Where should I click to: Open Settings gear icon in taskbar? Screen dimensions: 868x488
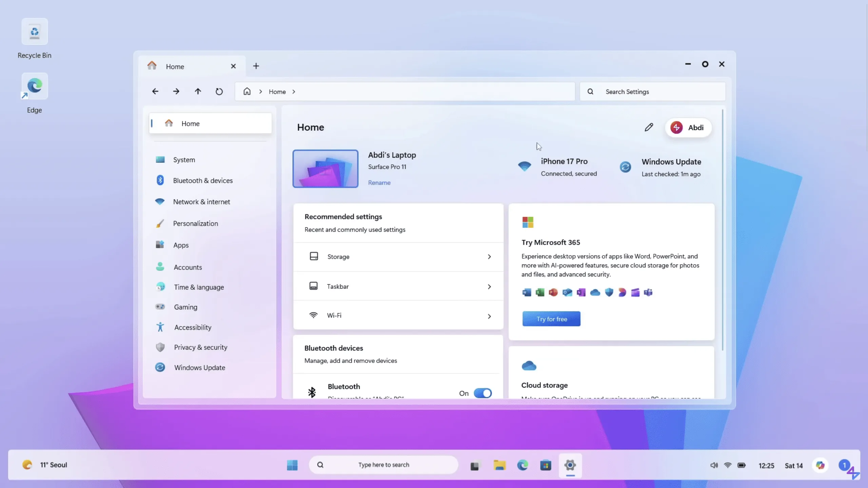coord(570,465)
